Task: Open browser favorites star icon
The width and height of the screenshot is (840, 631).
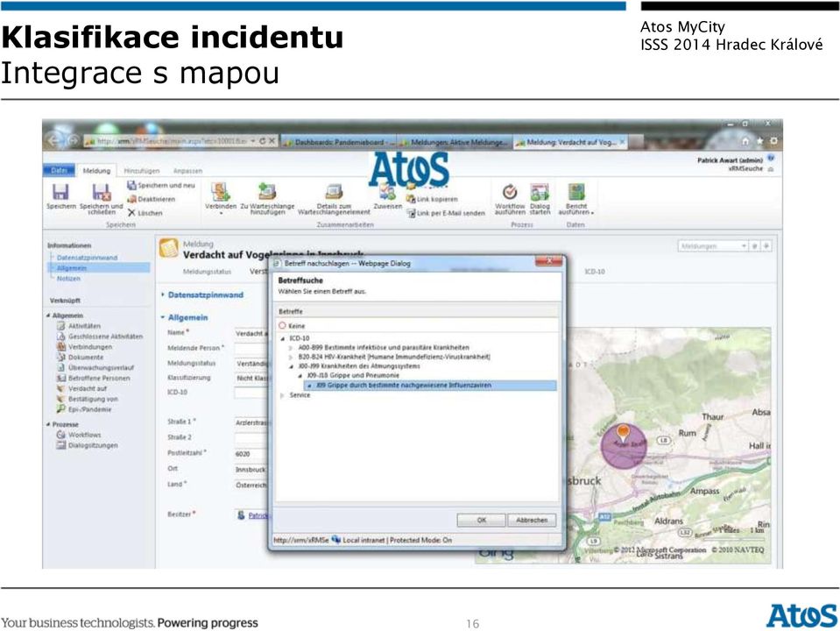Action: coord(759,141)
